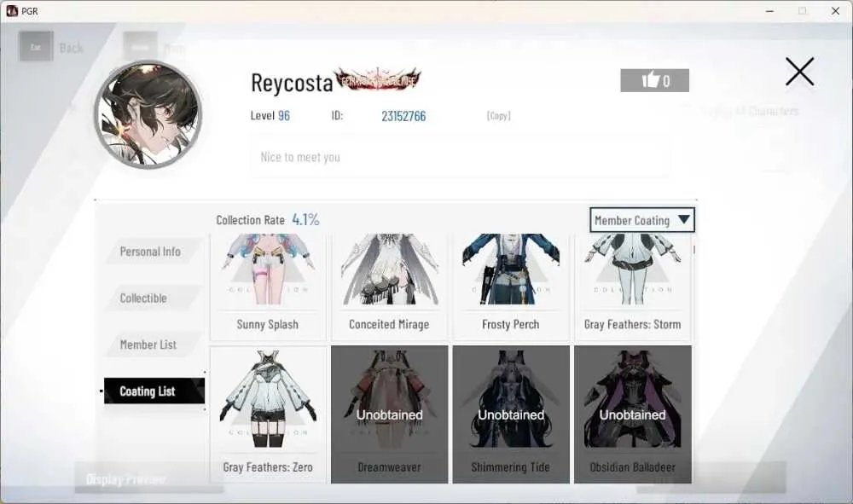Click the Back button
This screenshot has height=504, width=853.
(x=52, y=47)
